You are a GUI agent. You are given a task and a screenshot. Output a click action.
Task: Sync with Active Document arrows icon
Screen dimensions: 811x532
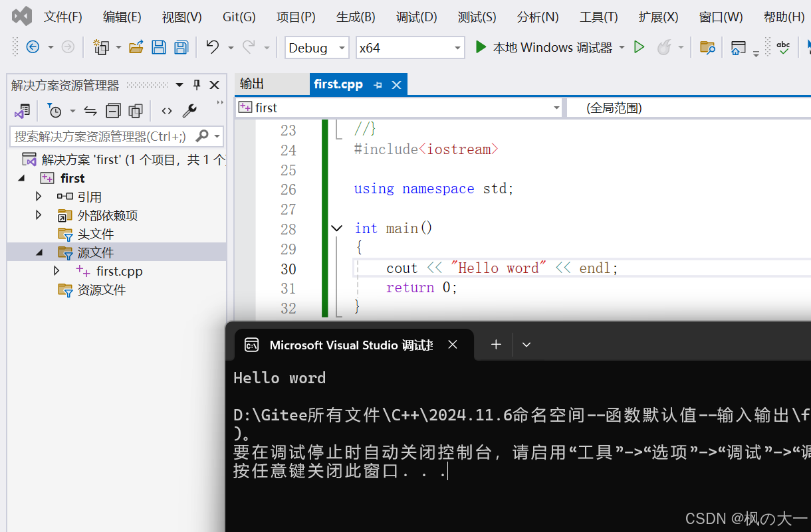(90, 111)
